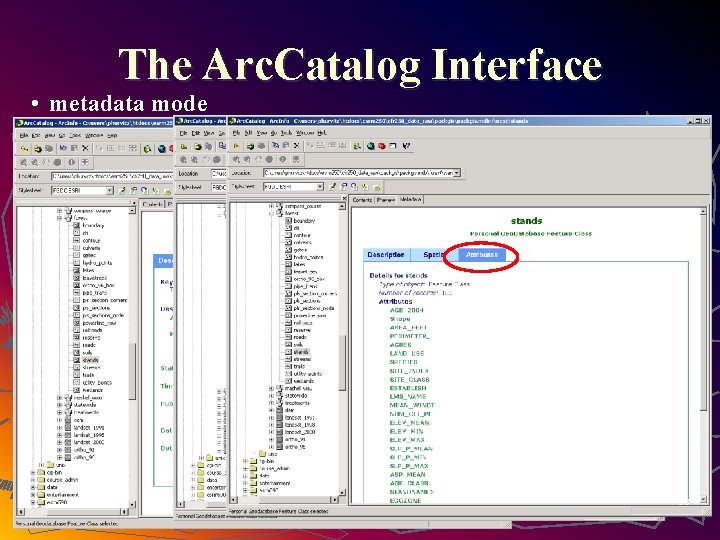The height and width of the screenshot is (540, 720).
Task: Open FGDC ESRI stylesheet dropdown in leftmost window
Action: [x=110, y=190]
